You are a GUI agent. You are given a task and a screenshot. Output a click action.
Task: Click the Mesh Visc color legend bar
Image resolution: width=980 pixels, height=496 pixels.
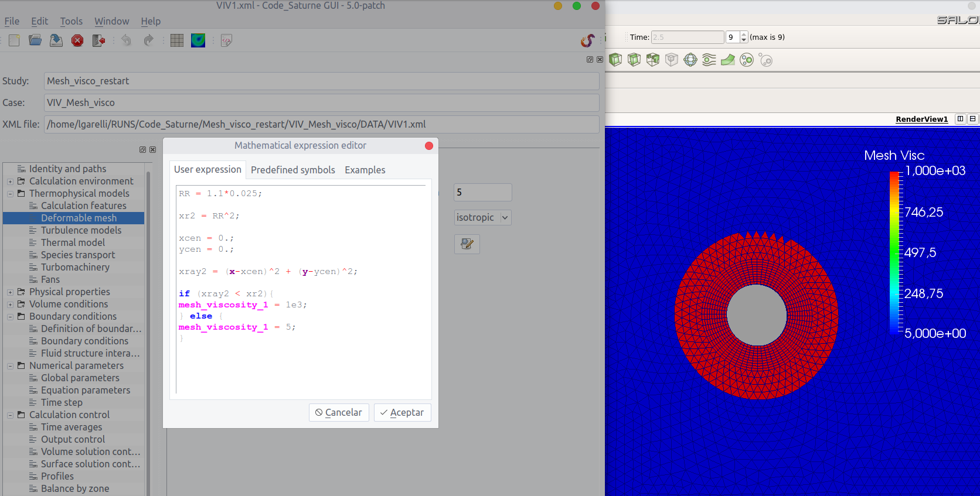(x=894, y=252)
